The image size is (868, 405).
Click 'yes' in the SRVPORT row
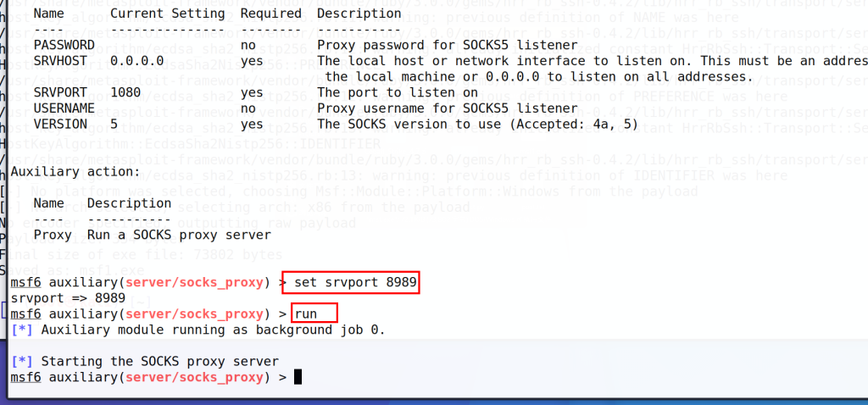click(x=253, y=92)
